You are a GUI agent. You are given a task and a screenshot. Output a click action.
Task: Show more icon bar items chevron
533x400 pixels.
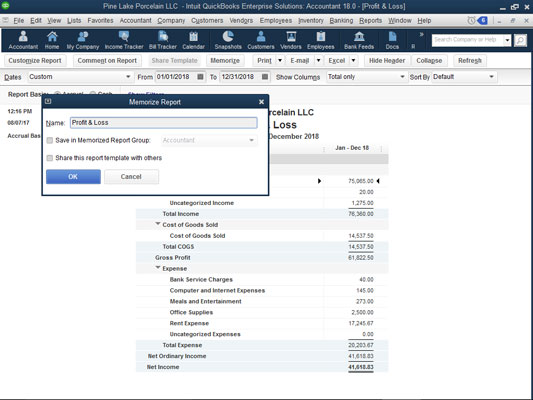[422, 34]
